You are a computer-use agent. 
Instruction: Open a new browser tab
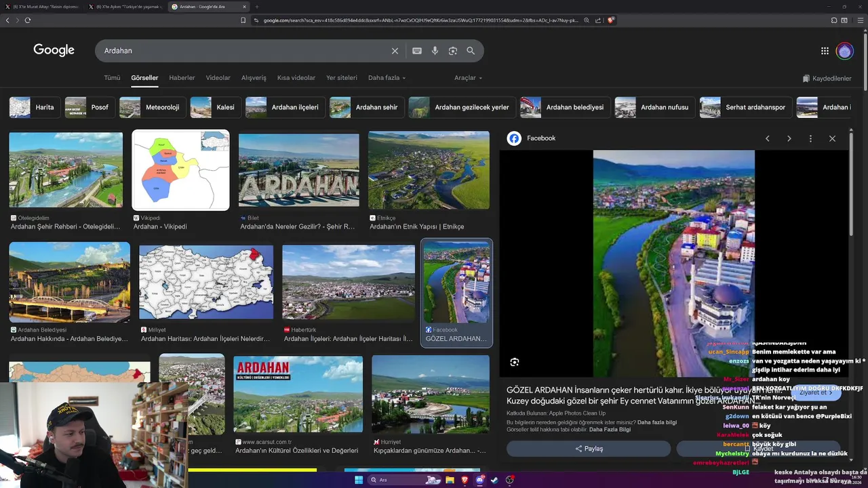(257, 7)
